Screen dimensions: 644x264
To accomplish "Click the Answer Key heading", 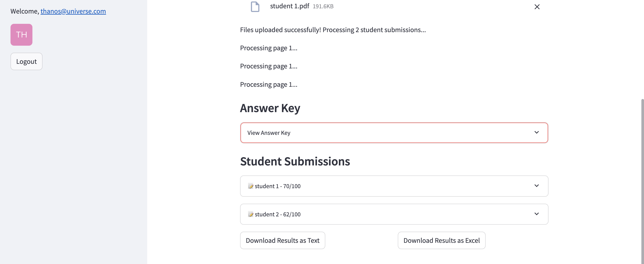I will (x=270, y=108).
